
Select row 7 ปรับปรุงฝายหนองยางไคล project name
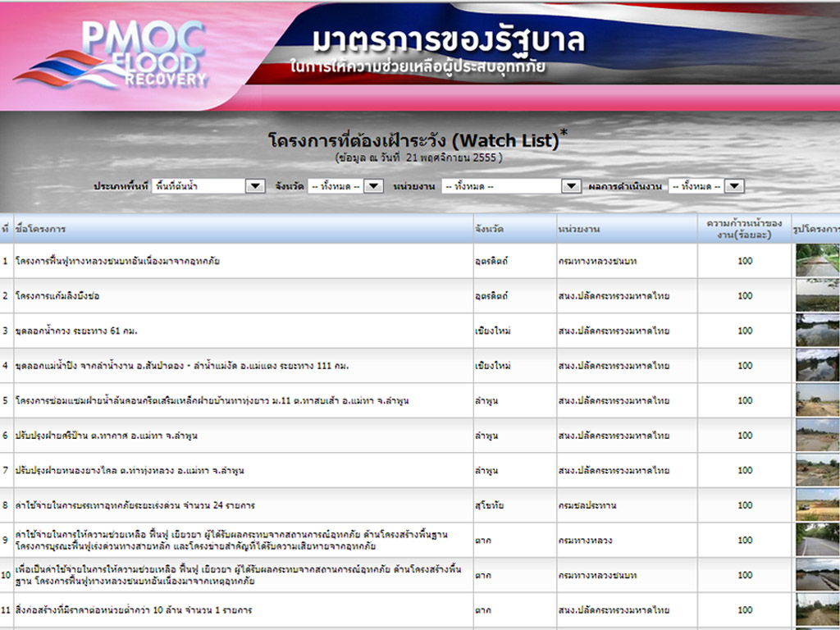[130, 471]
